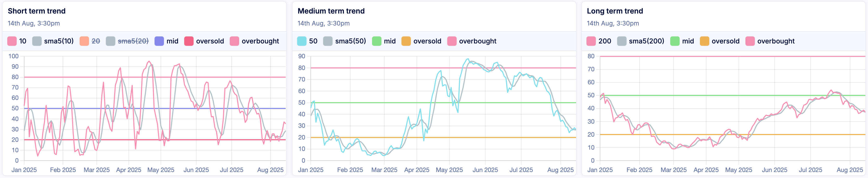Enable the struck-through '20' series label
Viewport: 868px width, 178px height.
(96, 41)
